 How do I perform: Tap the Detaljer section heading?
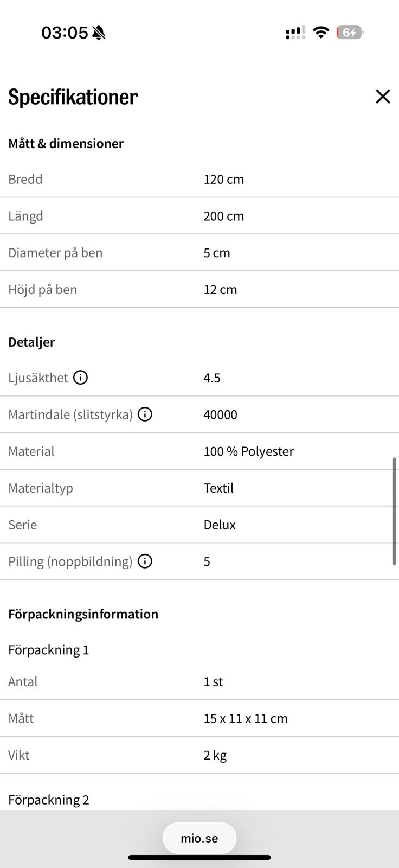click(31, 342)
